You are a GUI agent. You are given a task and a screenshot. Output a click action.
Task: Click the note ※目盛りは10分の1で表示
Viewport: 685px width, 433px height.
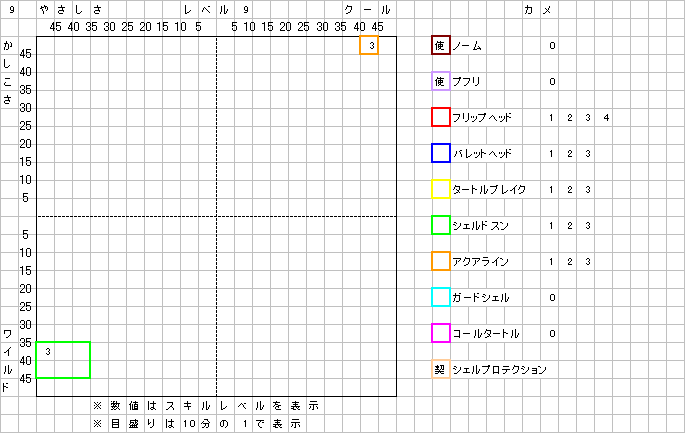[x=197, y=424]
